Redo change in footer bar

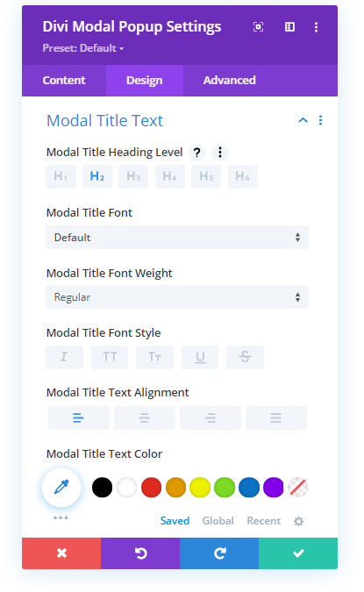219,553
